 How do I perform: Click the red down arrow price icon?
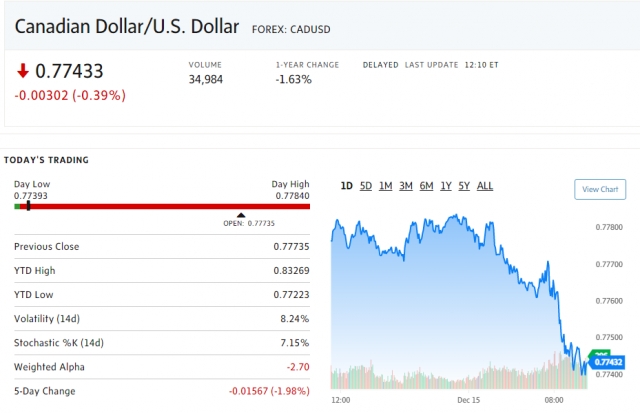[22, 71]
